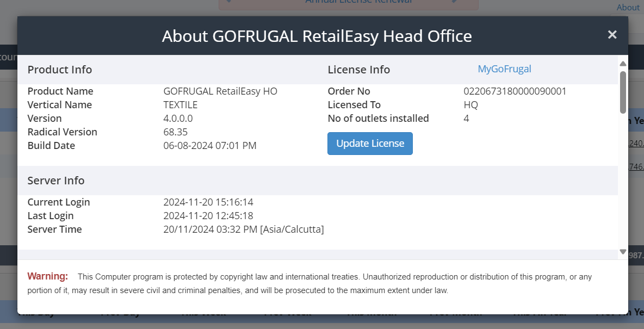The height and width of the screenshot is (329, 644).
Task: Click the Product Info section header
Action: click(60, 70)
